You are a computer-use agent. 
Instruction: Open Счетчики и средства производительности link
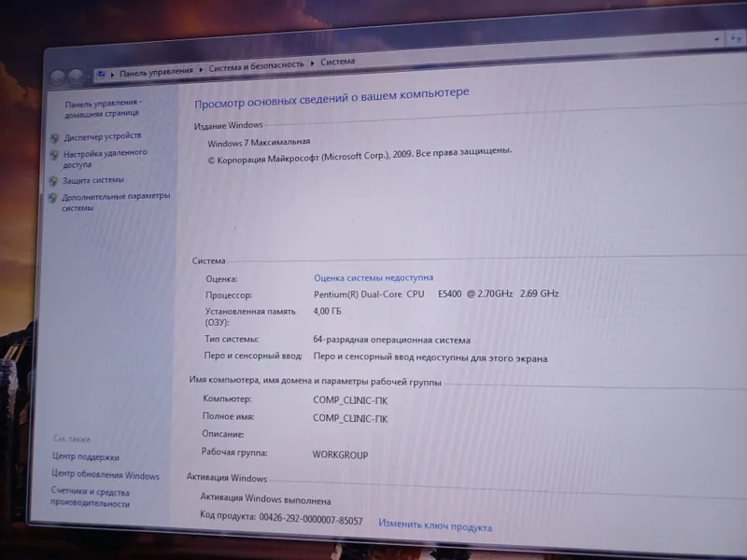click(90, 497)
